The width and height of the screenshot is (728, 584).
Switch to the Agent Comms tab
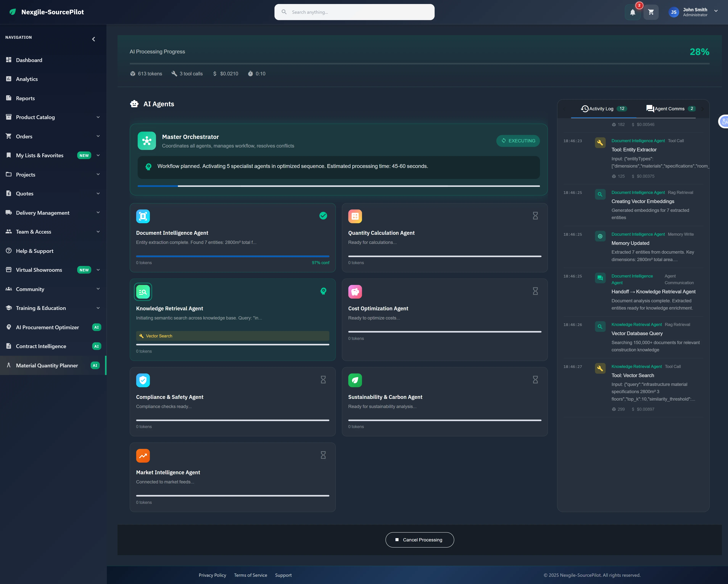tap(670, 108)
